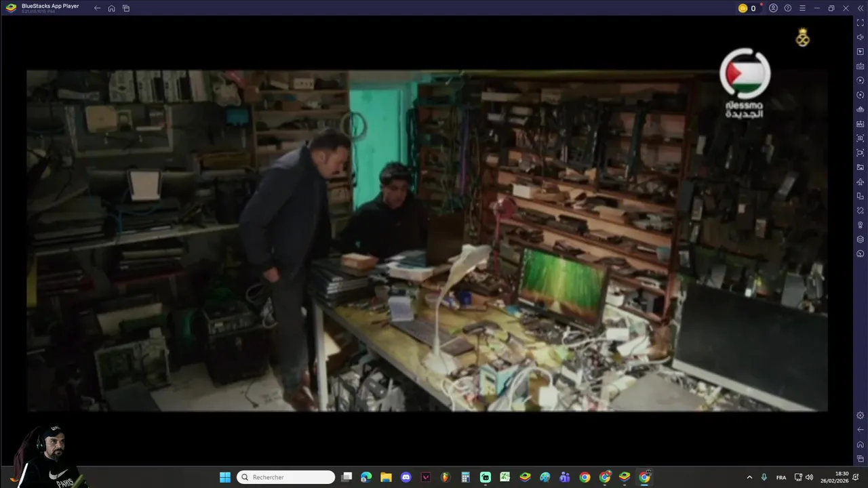Open BlueStacks settings gear in the sidebar
868x488 pixels.
coord(861,415)
